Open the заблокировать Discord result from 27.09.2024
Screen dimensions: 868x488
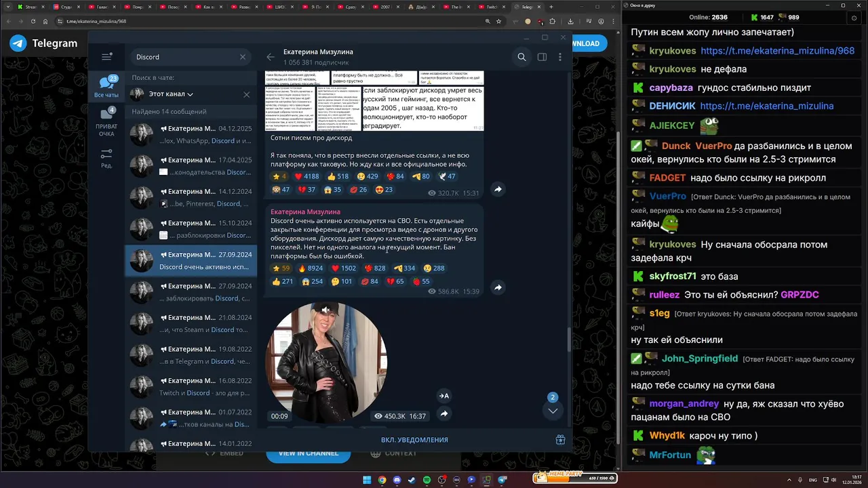click(191, 292)
